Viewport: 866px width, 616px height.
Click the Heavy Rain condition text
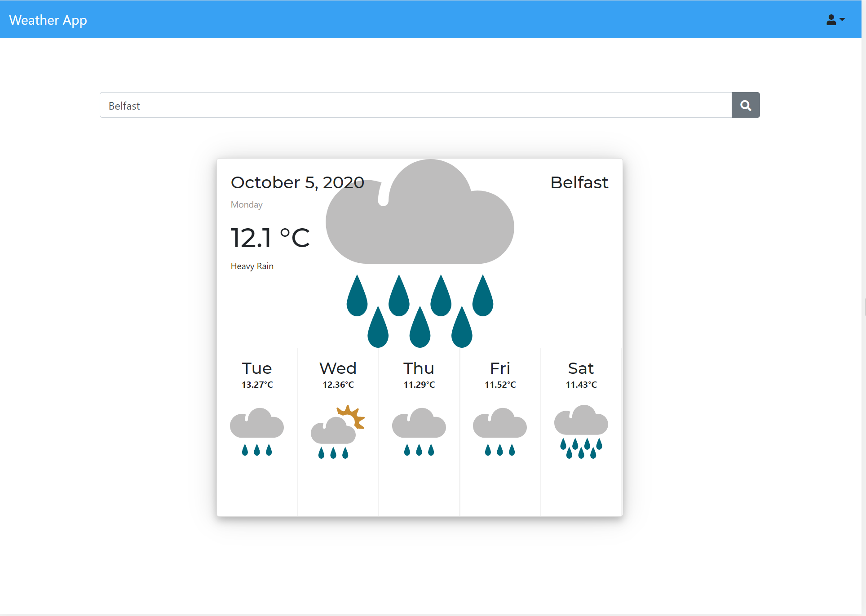click(252, 266)
